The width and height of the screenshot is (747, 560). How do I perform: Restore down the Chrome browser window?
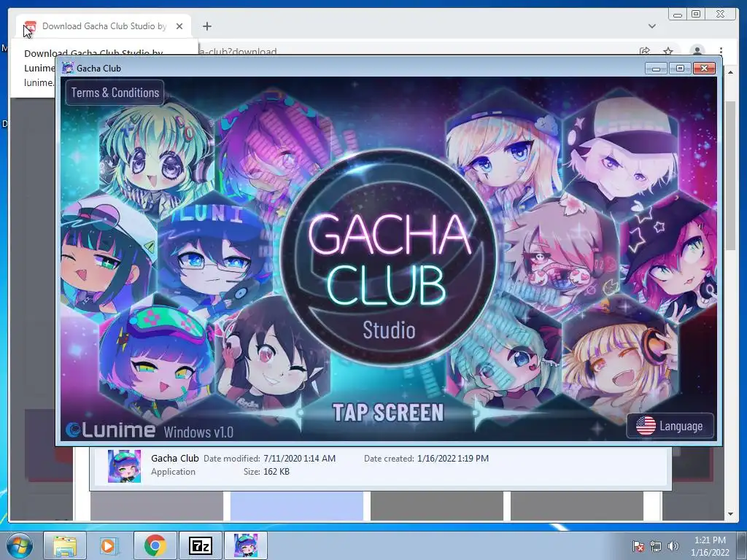pos(695,15)
